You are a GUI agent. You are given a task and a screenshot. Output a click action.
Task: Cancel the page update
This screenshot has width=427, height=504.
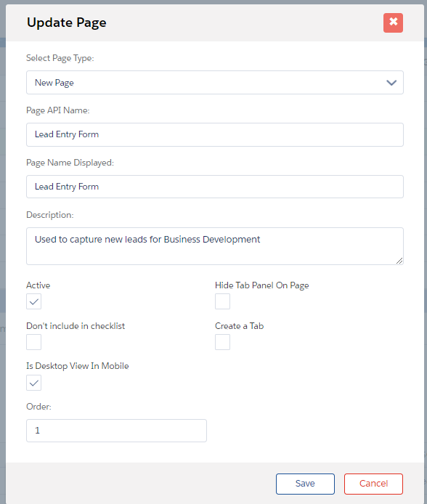point(373,484)
